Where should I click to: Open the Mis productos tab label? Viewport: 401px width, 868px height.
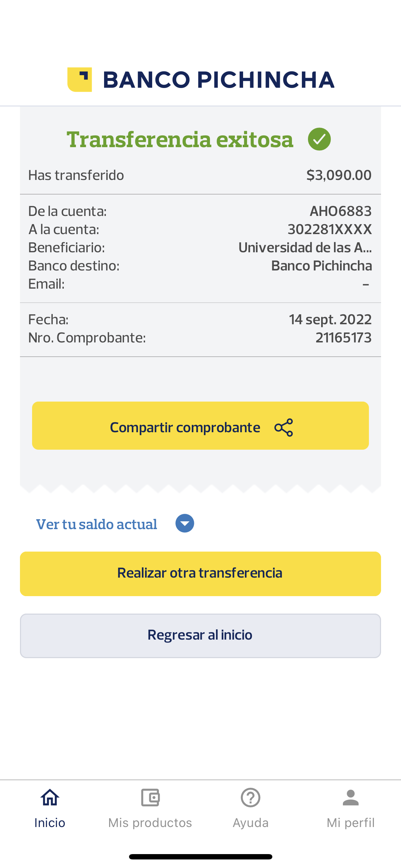click(x=150, y=823)
